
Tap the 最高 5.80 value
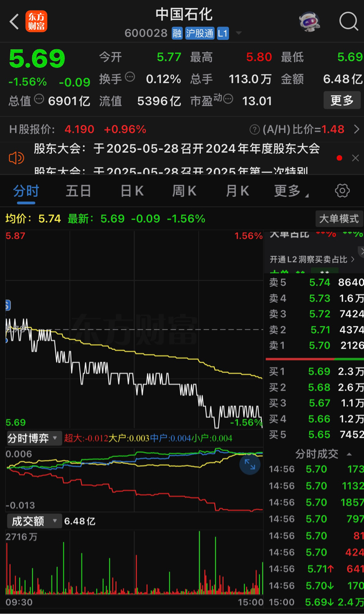(259, 57)
